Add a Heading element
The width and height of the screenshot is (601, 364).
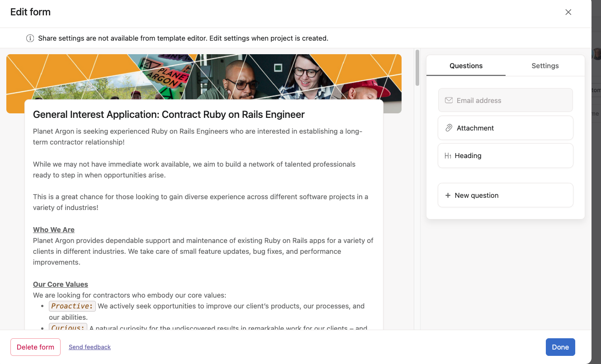click(x=506, y=156)
